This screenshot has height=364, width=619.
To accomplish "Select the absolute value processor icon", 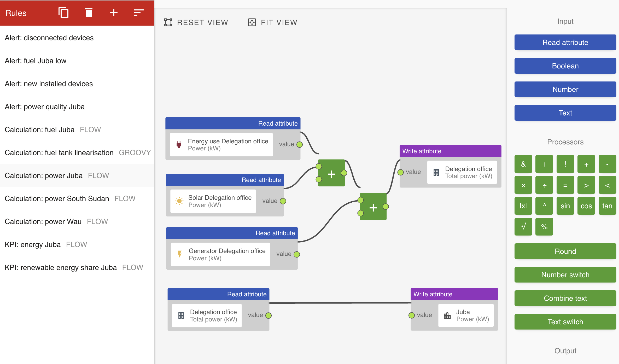I will (x=523, y=206).
